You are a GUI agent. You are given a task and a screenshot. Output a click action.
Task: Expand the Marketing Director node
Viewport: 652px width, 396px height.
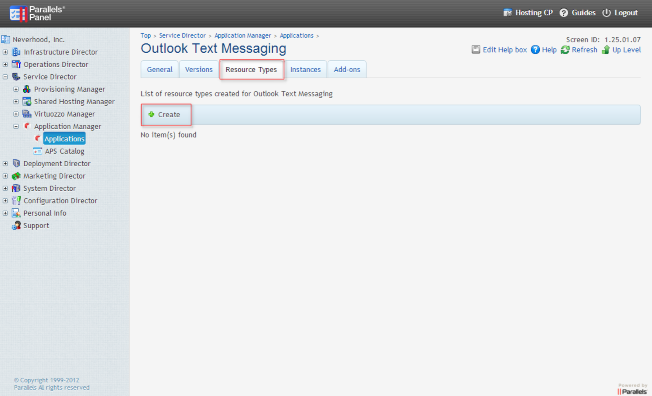pos(5,176)
